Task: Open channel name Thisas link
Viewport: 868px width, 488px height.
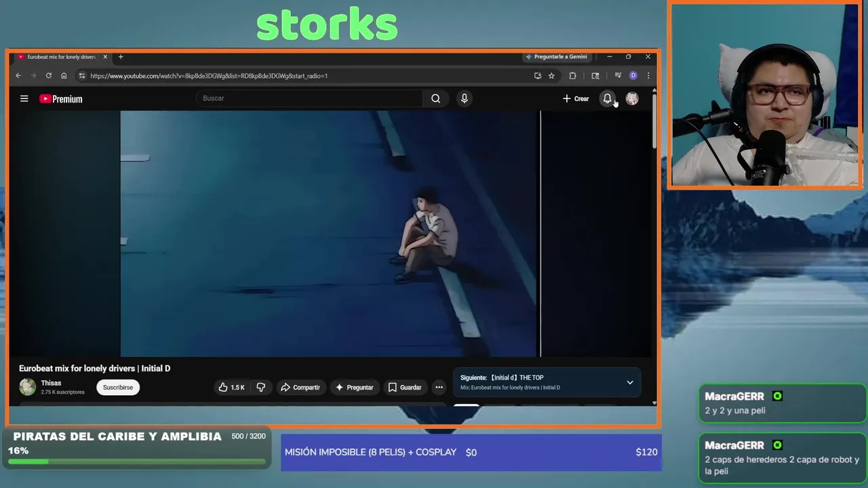Action: (51, 383)
